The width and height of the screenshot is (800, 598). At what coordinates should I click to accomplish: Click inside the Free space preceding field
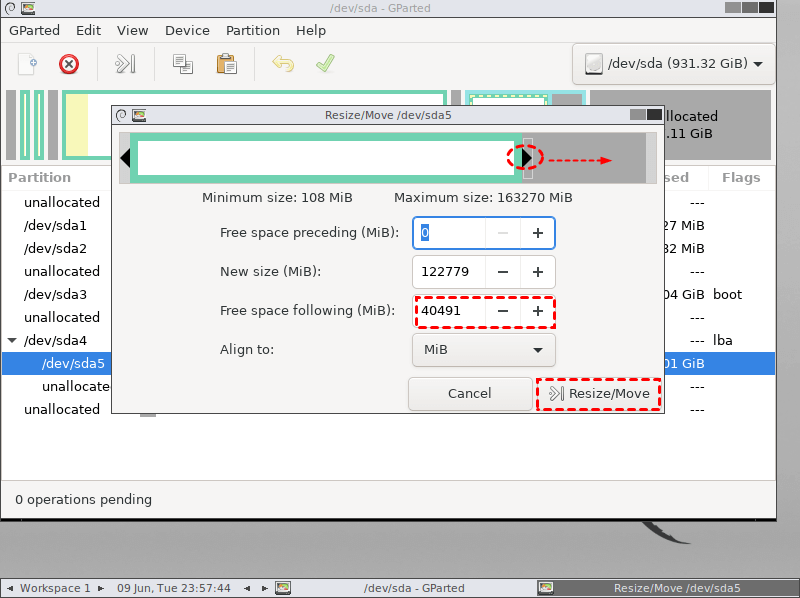pyautogui.click(x=448, y=232)
